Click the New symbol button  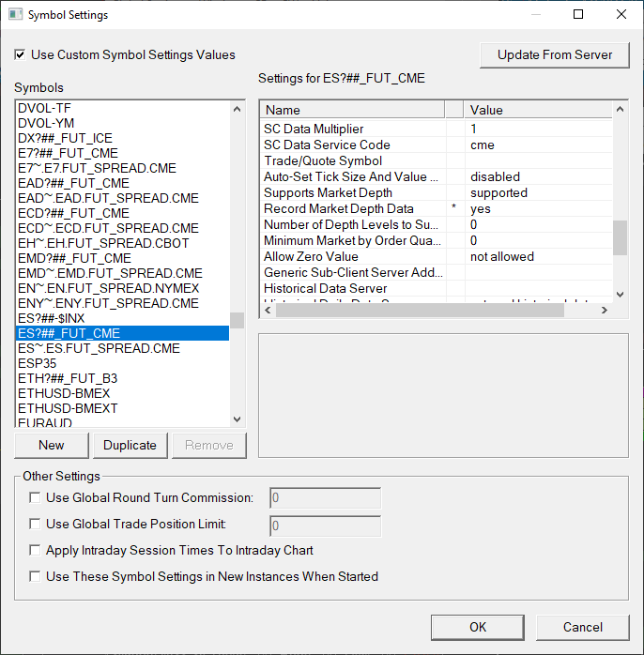pos(52,446)
